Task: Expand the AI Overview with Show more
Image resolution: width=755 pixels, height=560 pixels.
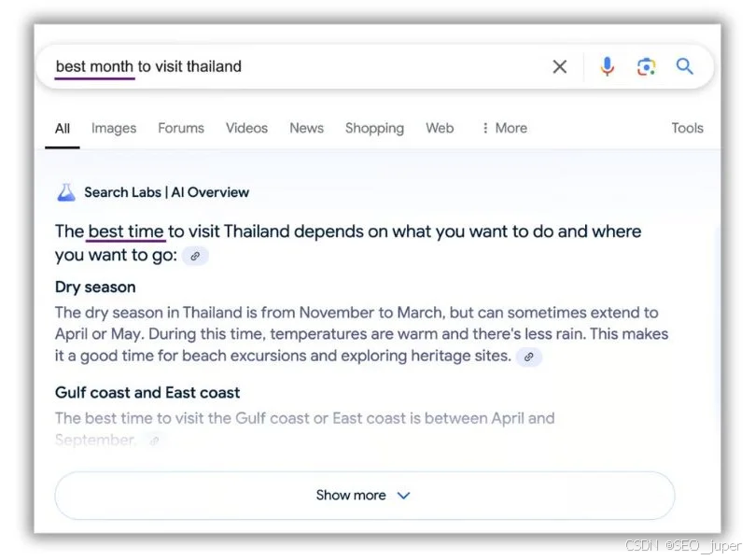Action: (365, 495)
